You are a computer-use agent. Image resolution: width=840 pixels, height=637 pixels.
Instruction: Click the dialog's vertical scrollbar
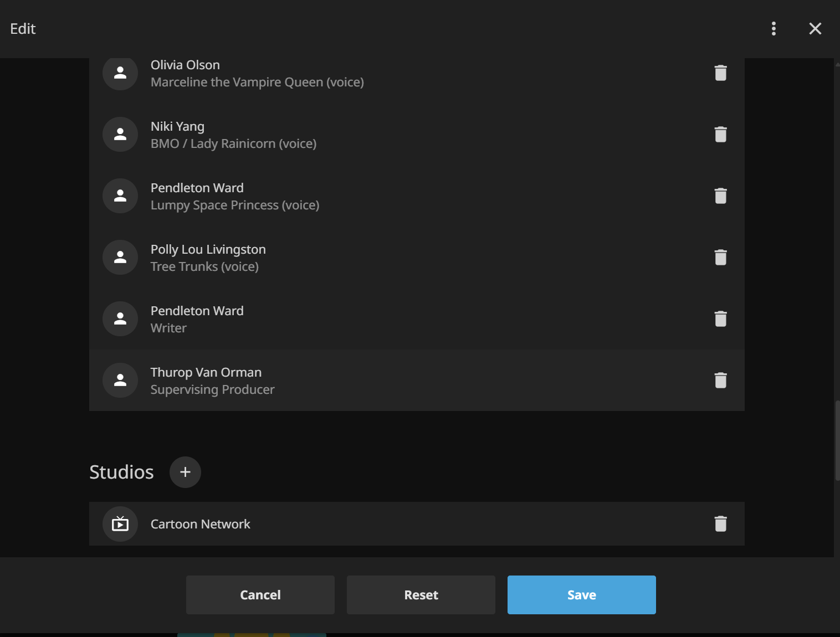click(837, 440)
